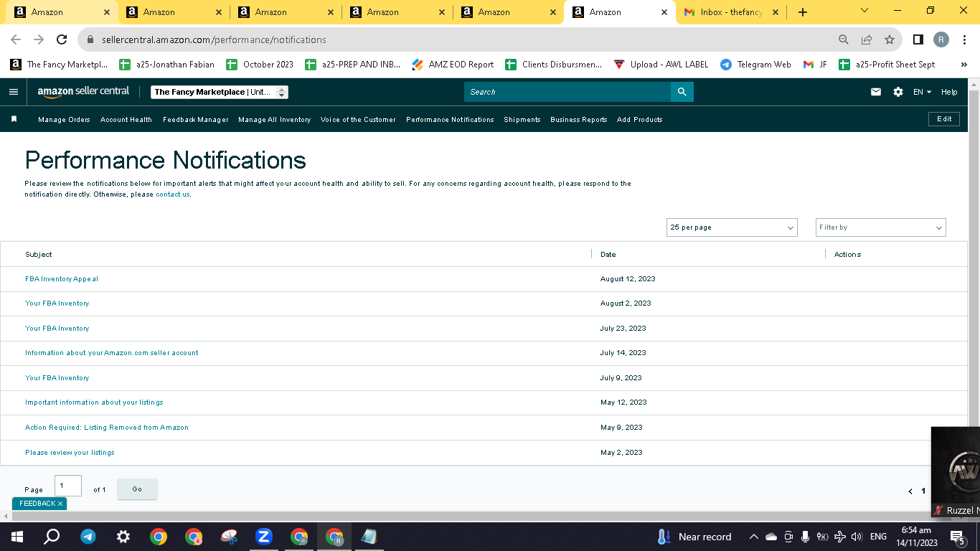Close the FEEDBACK tag

(x=60, y=504)
